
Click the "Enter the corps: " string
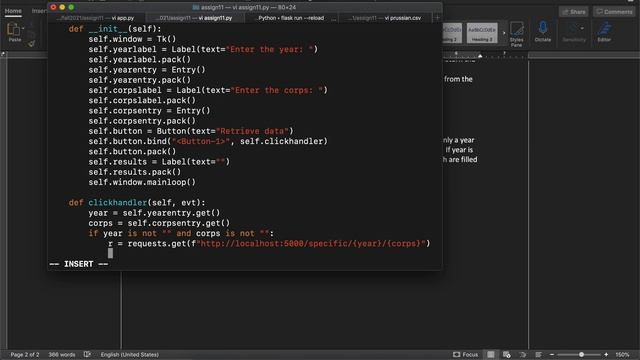tap(277, 90)
